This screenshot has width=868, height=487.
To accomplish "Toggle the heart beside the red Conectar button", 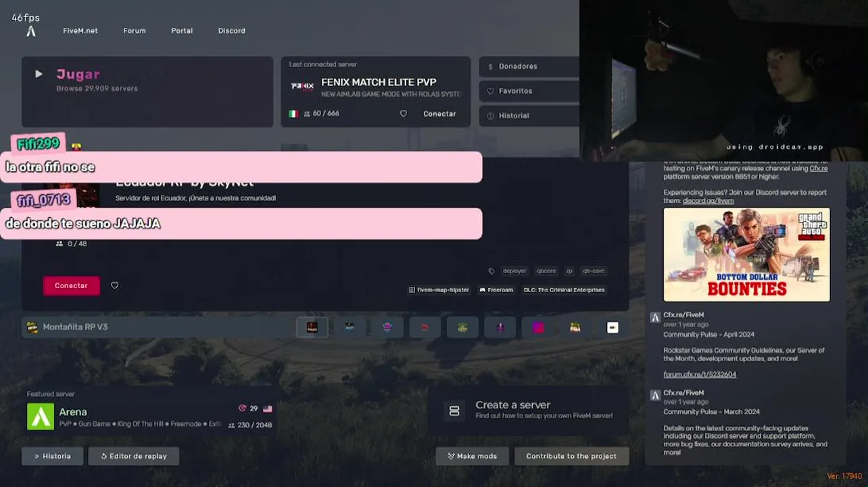I will (114, 285).
